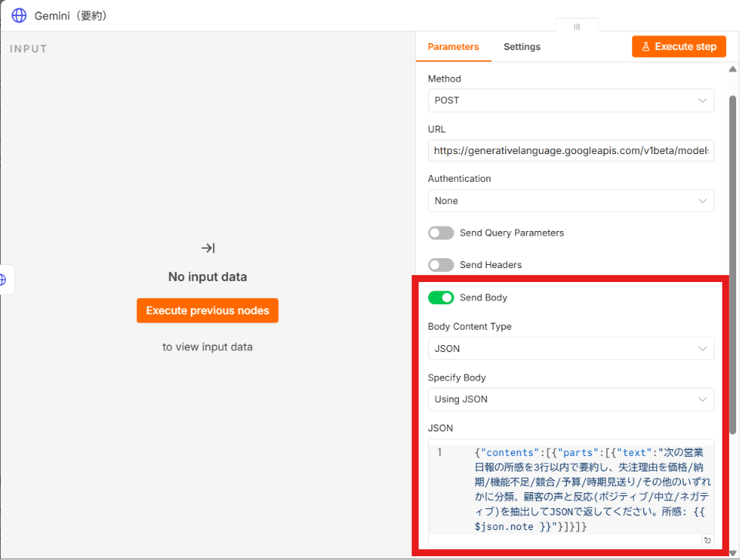This screenshot has width=740, height=560.
Task: Enable the Send Headers switch
Action: [x=440, y=265]
